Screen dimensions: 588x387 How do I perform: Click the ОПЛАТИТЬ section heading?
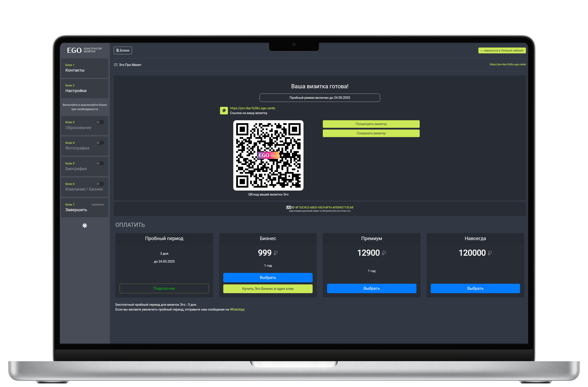click(130, 225)
